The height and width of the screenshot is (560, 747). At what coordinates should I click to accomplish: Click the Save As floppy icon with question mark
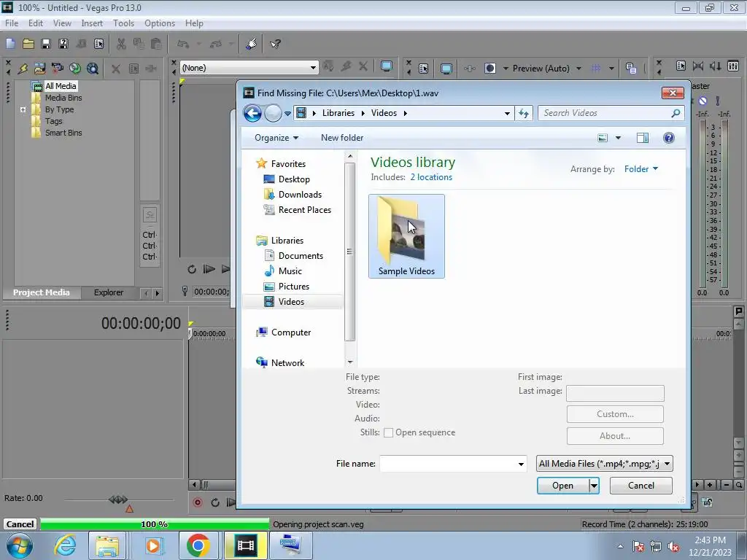tap(63, 44)
